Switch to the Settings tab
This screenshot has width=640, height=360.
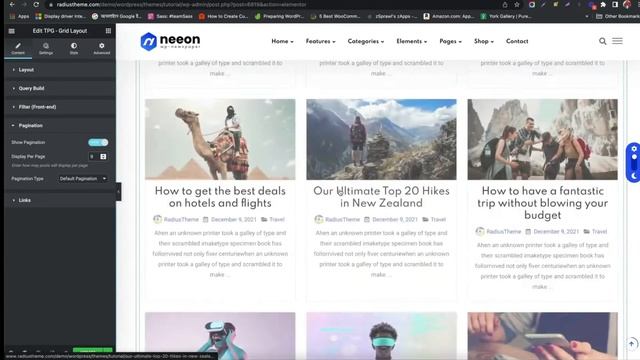click(46, 48)
